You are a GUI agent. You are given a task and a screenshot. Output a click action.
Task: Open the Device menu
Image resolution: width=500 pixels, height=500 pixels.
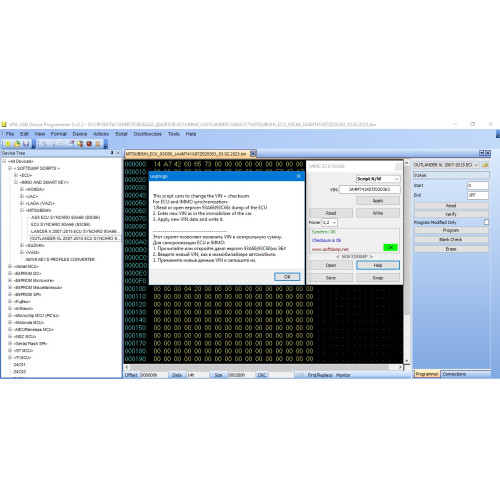click(x=80, y=134)
